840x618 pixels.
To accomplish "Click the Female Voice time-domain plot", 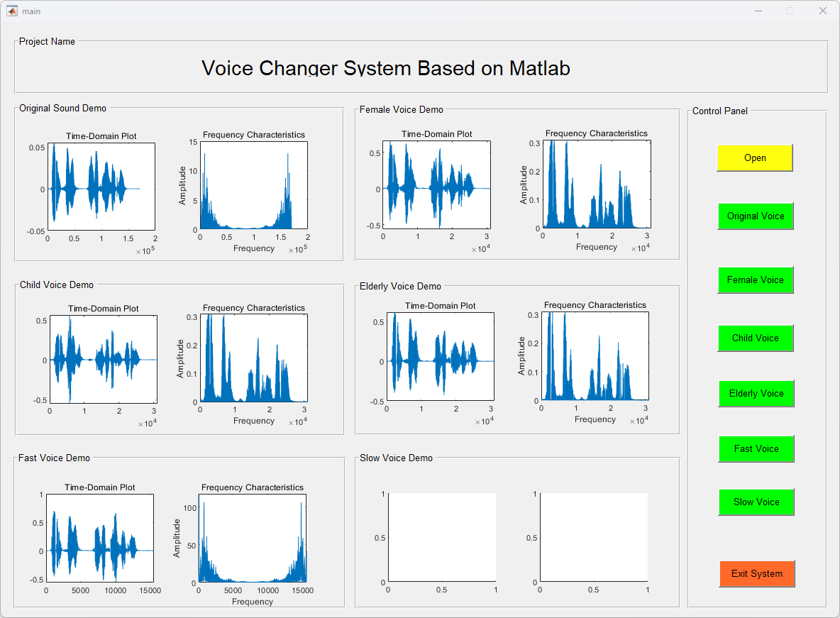I will coord(436,184).
